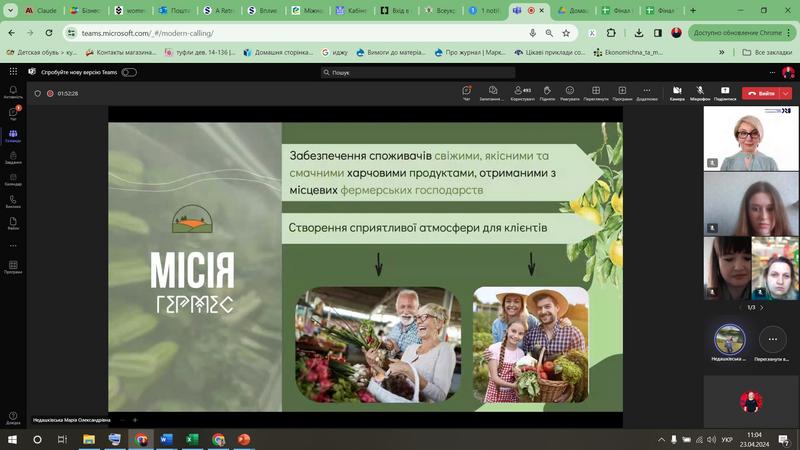
Task: Select the second participant video tile
Action: tap(751, 204)
